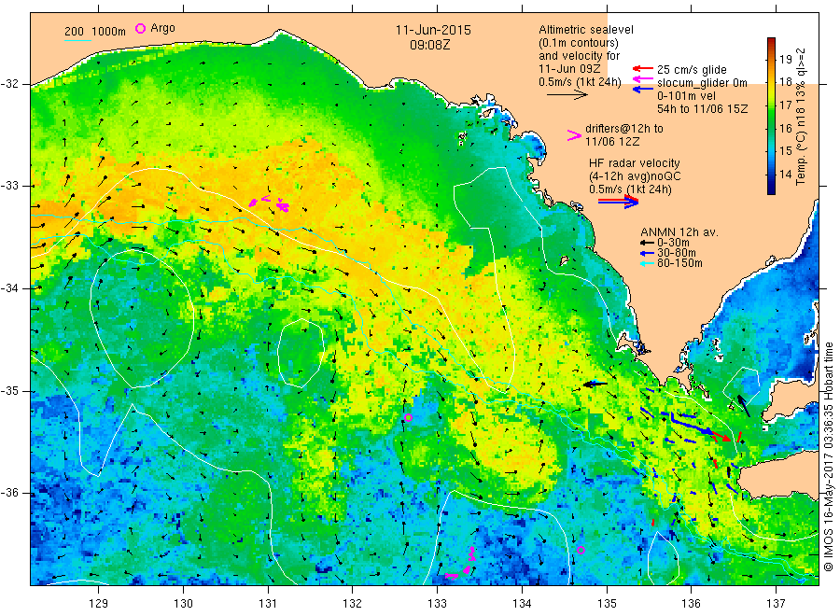840x616 pixels.
Task: Click the 19 value on temperature scale
Action: (x=786, y=59)
